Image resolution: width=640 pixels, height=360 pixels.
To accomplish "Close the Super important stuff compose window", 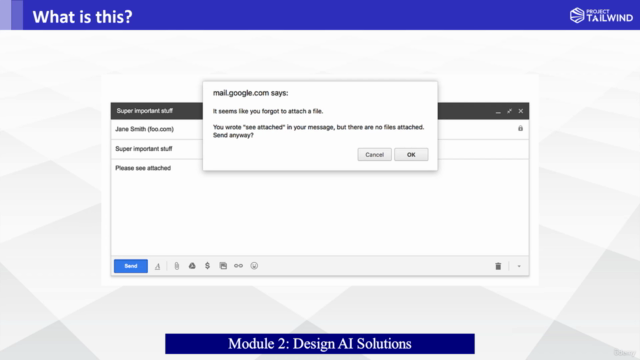I will click(521, 111).
